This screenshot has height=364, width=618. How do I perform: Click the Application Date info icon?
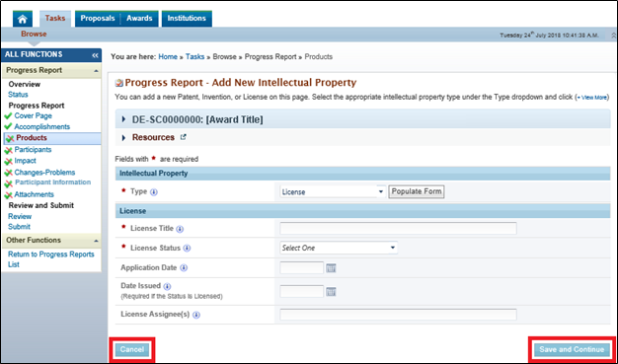tap(184, 268)
